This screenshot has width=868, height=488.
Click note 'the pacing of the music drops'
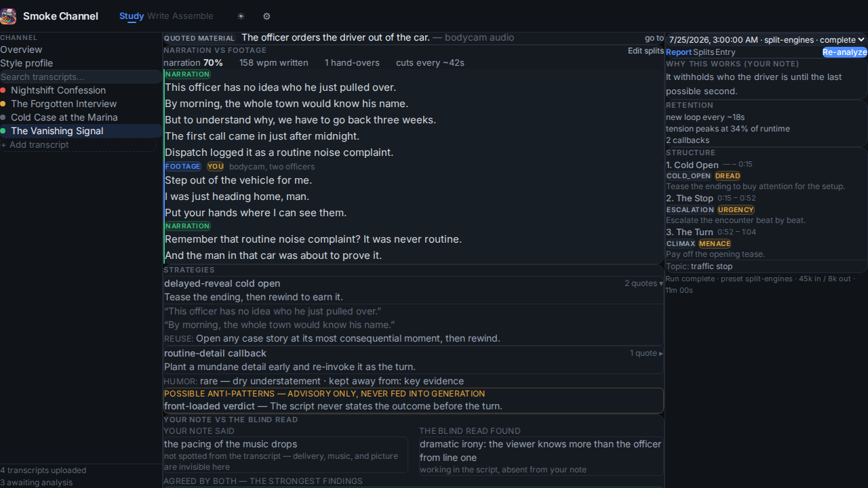(231, 444)
